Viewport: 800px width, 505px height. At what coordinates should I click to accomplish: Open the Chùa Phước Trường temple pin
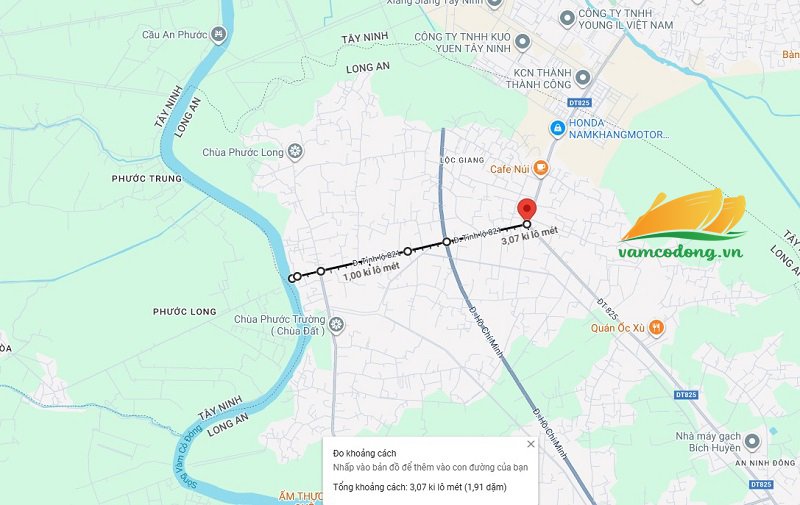[336, 324]
